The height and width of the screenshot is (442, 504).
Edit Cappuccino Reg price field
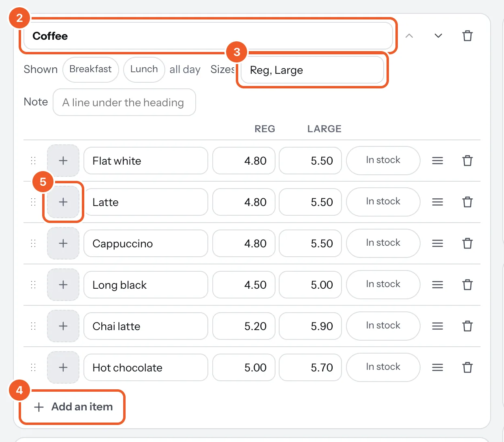pyautogui.click(x=244, y=243)
